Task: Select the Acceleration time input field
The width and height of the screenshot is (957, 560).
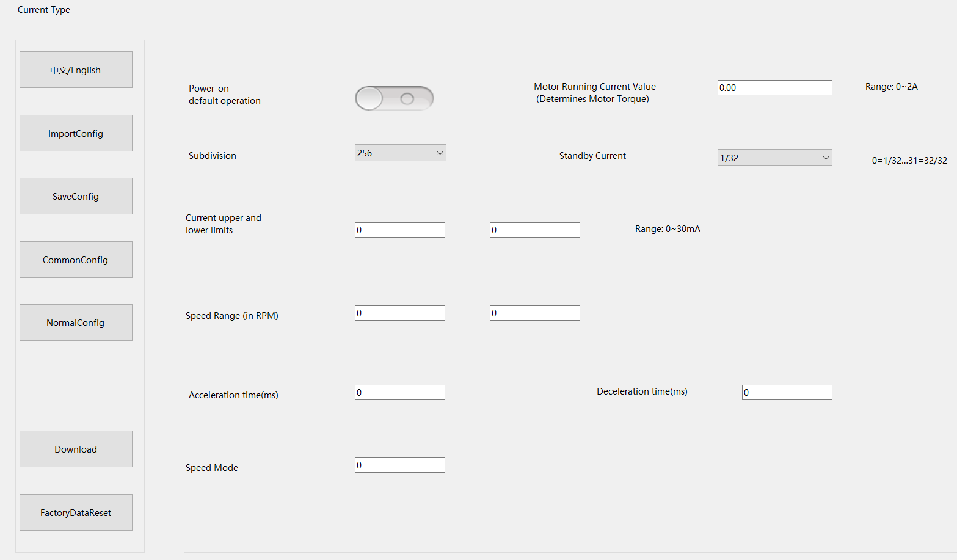Action: pos(399,392)
